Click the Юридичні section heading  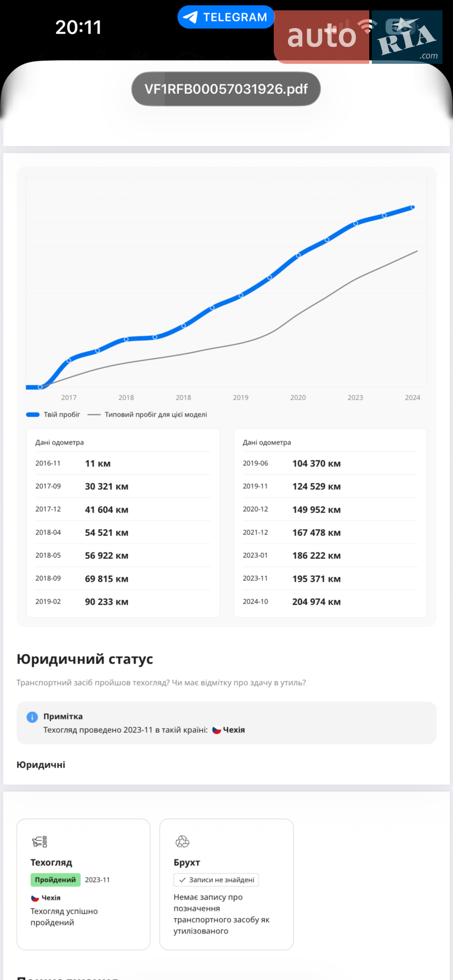click(x=41, y=765)
